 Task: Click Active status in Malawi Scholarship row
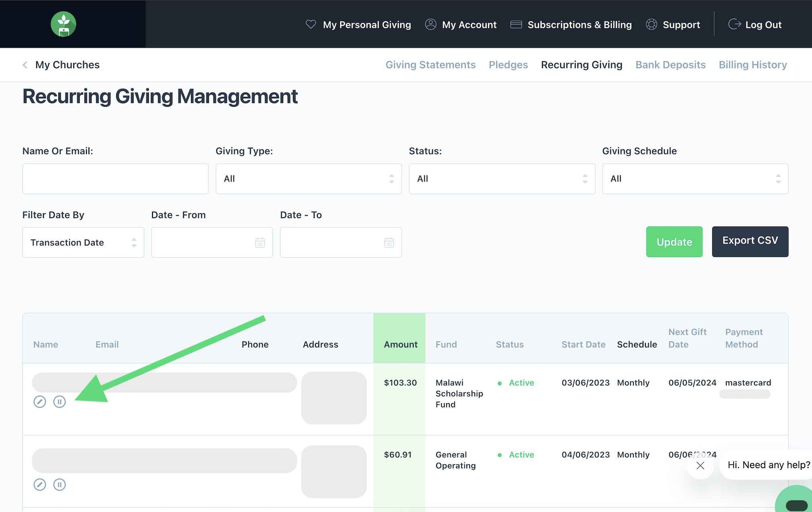click(521, 383)
